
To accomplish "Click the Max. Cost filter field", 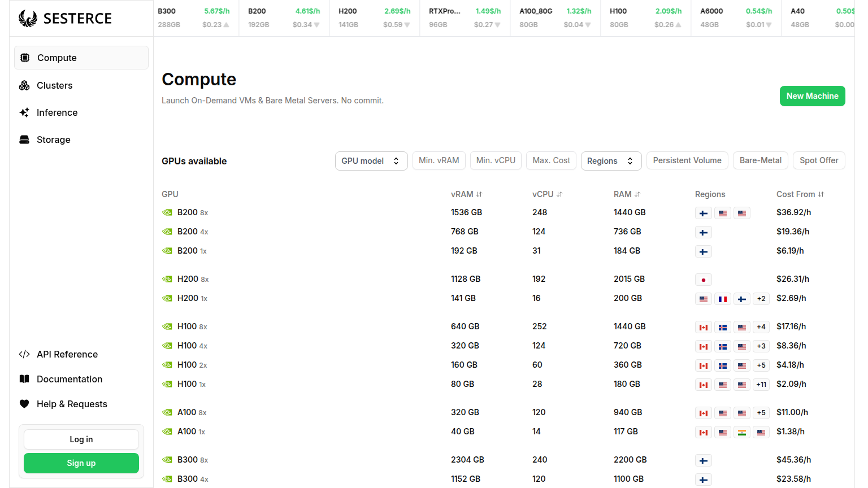I will [552, 160].
